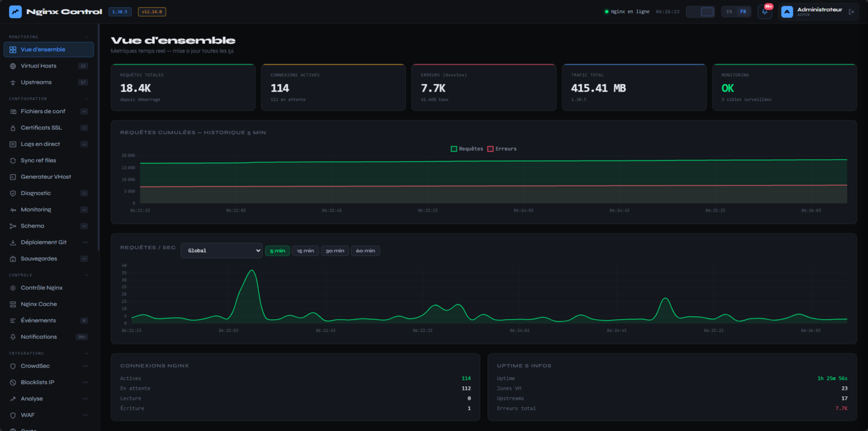Viewport: 868px width, 431px height.
Task: Collapse the Monitoring sidebar section
Action: point(86,37)
